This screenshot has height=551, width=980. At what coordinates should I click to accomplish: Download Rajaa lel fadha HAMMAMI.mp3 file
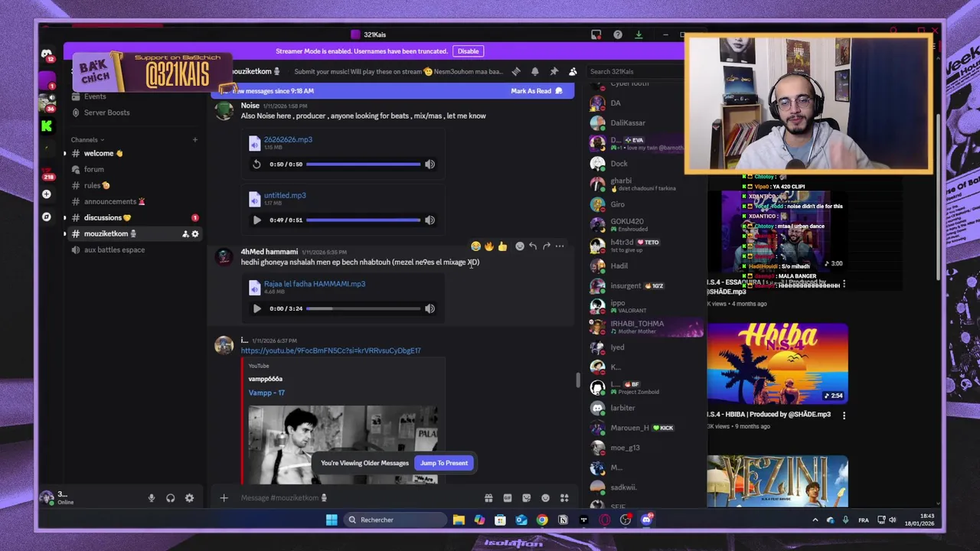point(315,284)
